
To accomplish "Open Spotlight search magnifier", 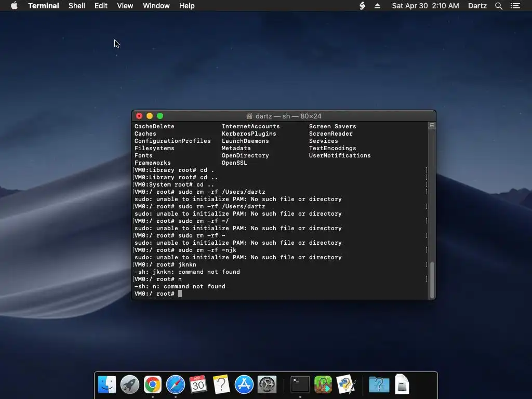I will click(x=498, y=6).
